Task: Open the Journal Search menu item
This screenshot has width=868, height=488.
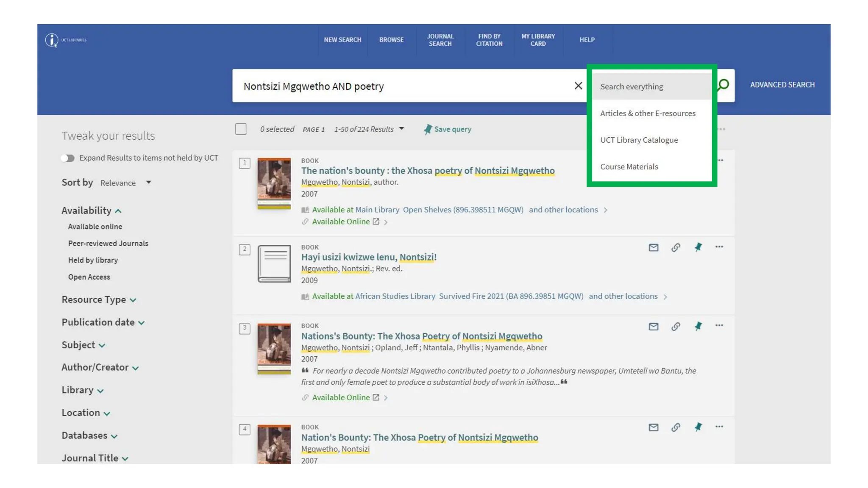Action: point(440,40)
